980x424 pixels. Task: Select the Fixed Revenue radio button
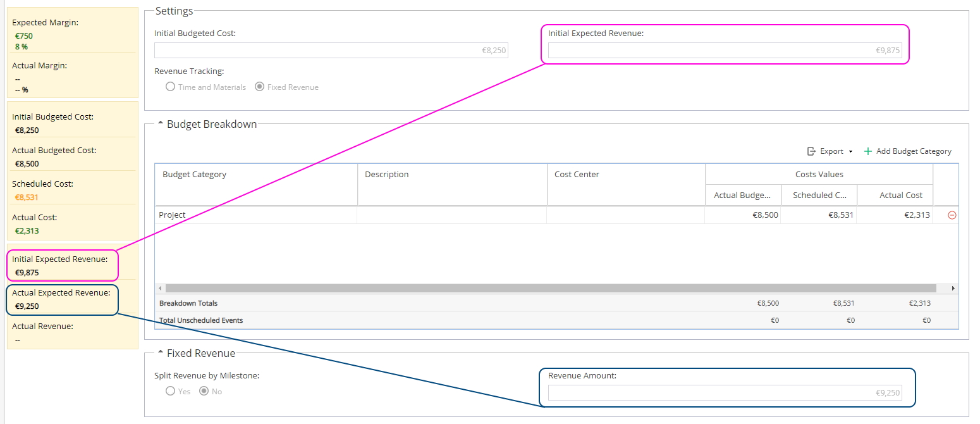[x=259, y=87]
